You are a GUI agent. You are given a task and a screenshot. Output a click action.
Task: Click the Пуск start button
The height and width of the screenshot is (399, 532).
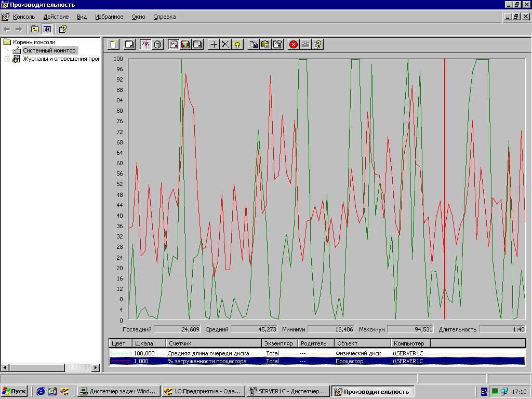click(x=14, y=391)
